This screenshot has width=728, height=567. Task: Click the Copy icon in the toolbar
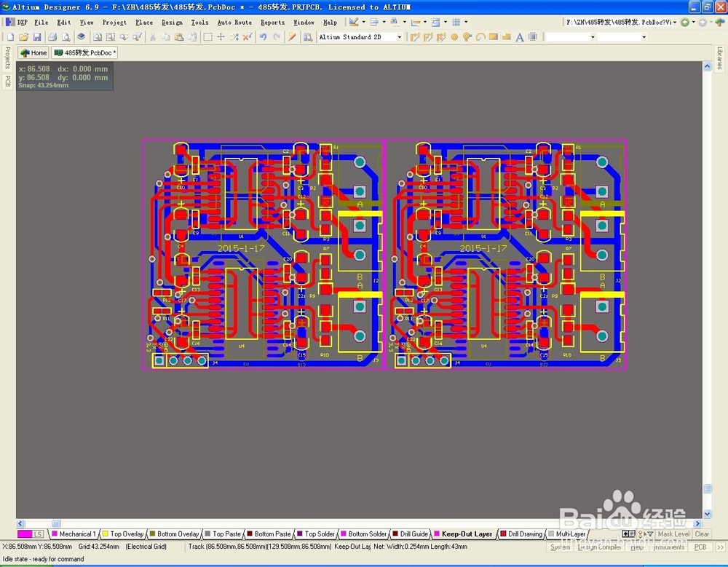166,36
